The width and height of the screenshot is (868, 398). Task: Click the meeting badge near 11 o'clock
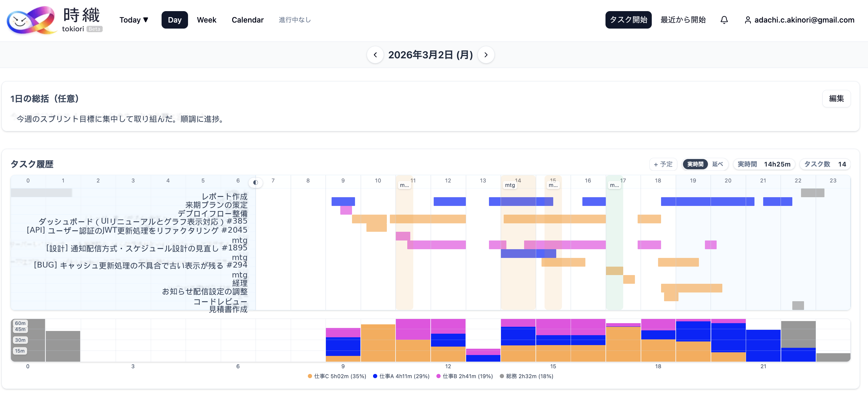pyautogui.click(x=404, y=185)
